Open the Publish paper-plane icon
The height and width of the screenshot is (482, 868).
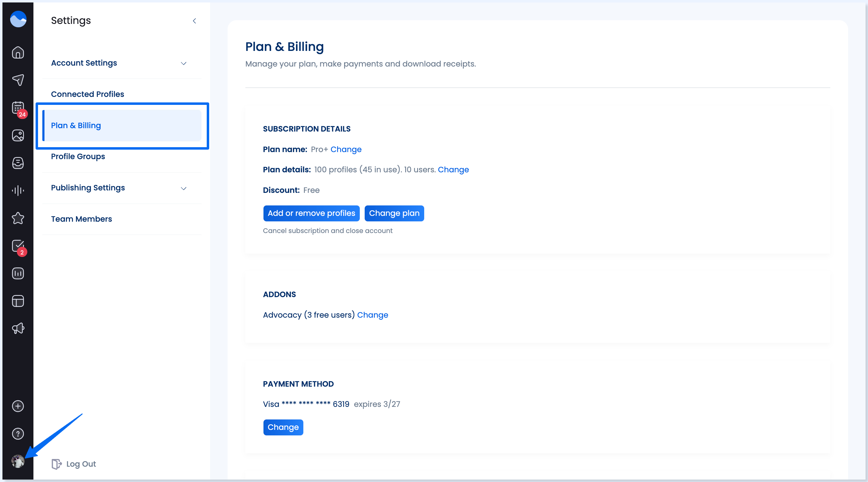click(x=18, y=80)
